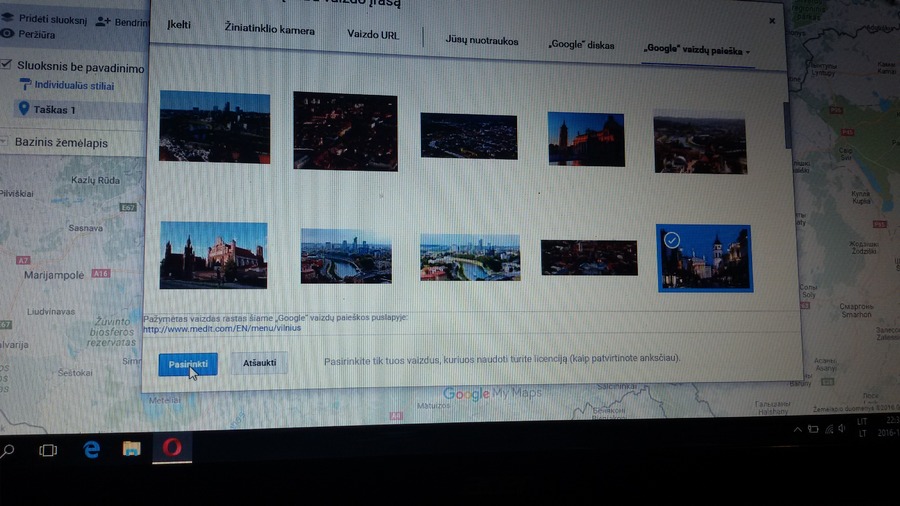Close the image insert dialog
900x506 pixels.
(772, 21)
